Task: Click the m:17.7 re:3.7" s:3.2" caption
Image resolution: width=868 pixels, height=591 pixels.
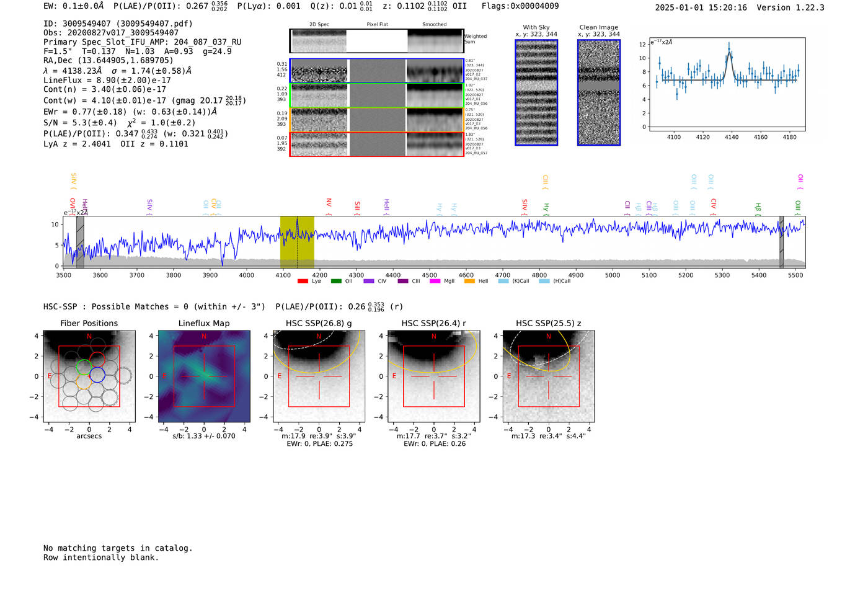Action: click(433, 436)
